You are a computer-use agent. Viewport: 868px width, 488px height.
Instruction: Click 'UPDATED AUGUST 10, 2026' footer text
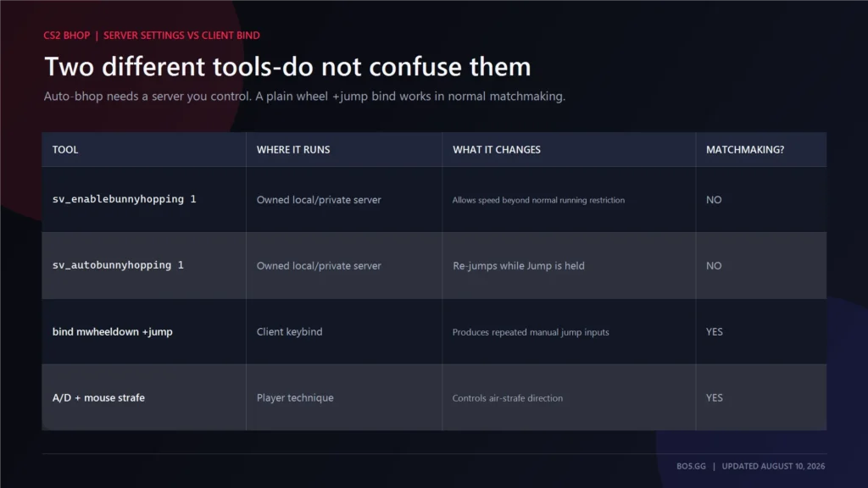[773, 467]
